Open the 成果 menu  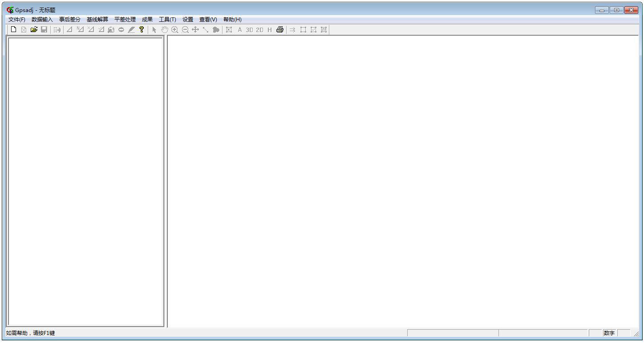click(x=147, y=20)
